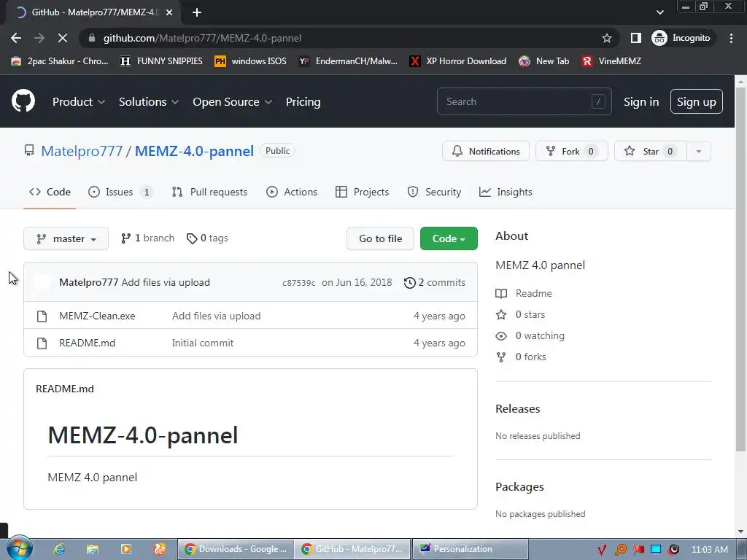This screenshot has width=747, height=560.
Task: Click the GitHub Search field
Action: (x=524, y=101)
